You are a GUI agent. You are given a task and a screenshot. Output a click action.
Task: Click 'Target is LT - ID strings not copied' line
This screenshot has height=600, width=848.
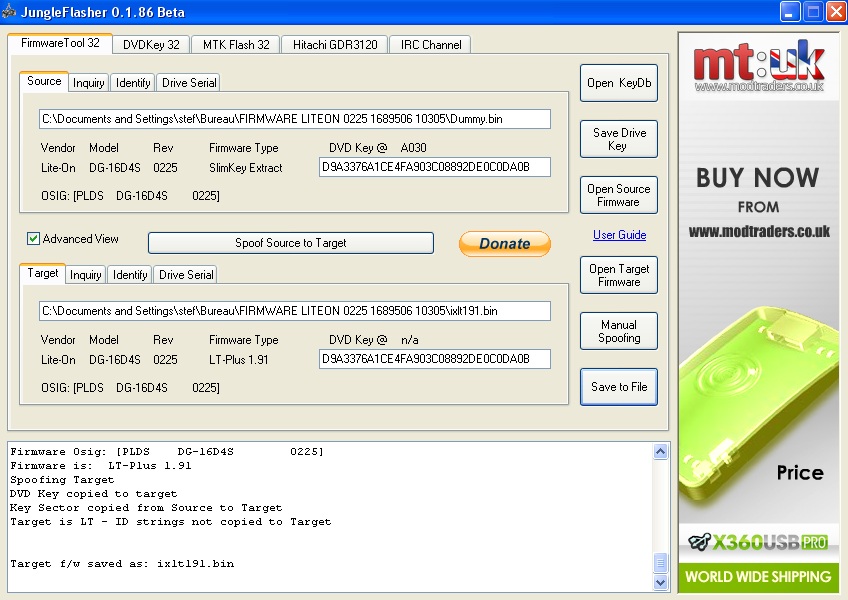click(x=170, y=522)
